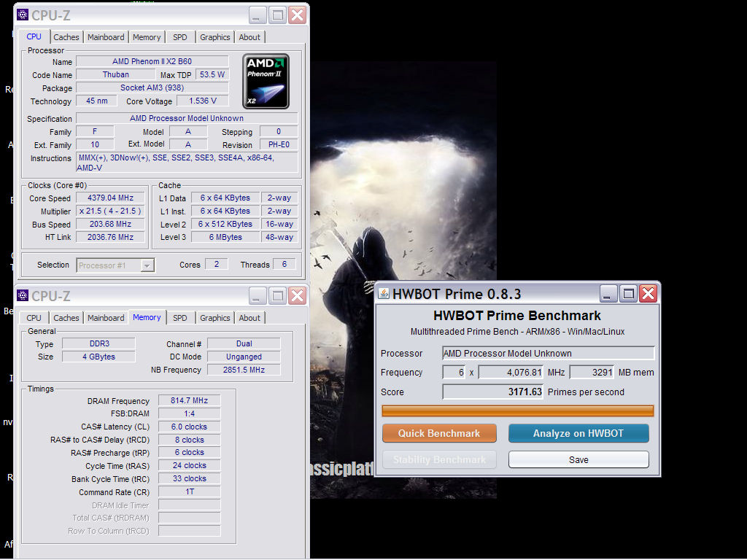The width and height of the screenshot is (747, 560).
Task: Start the Quick Benchmark in HWBOT Prime
Action: pyautogui.click(x=439, y=433)
